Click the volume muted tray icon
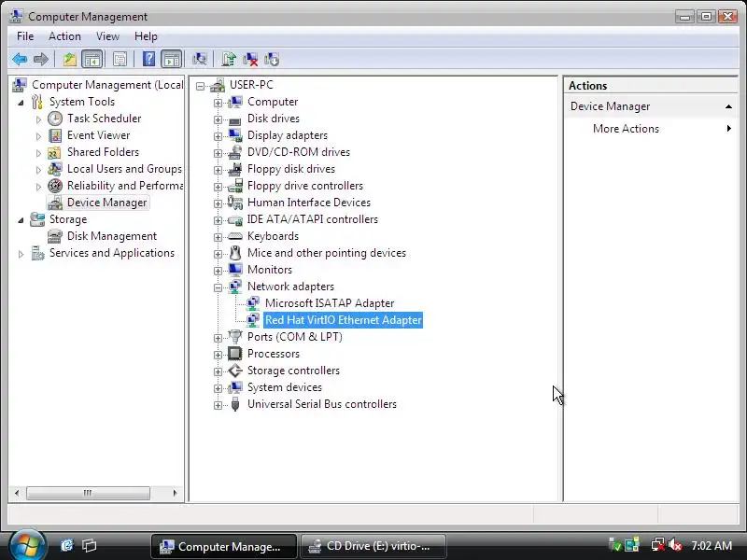Image resolution: width=747 pixels, height=560 pixels. pyautogui.click(x=674, y=545)
